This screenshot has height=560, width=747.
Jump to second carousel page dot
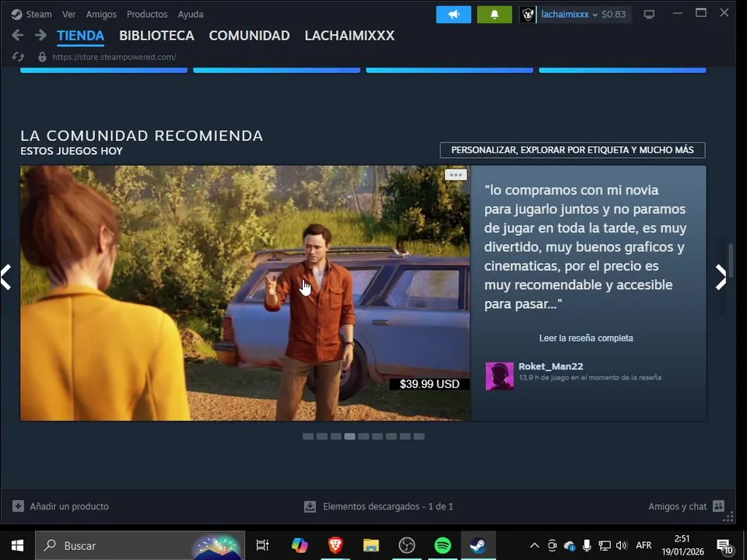point(322,436)
